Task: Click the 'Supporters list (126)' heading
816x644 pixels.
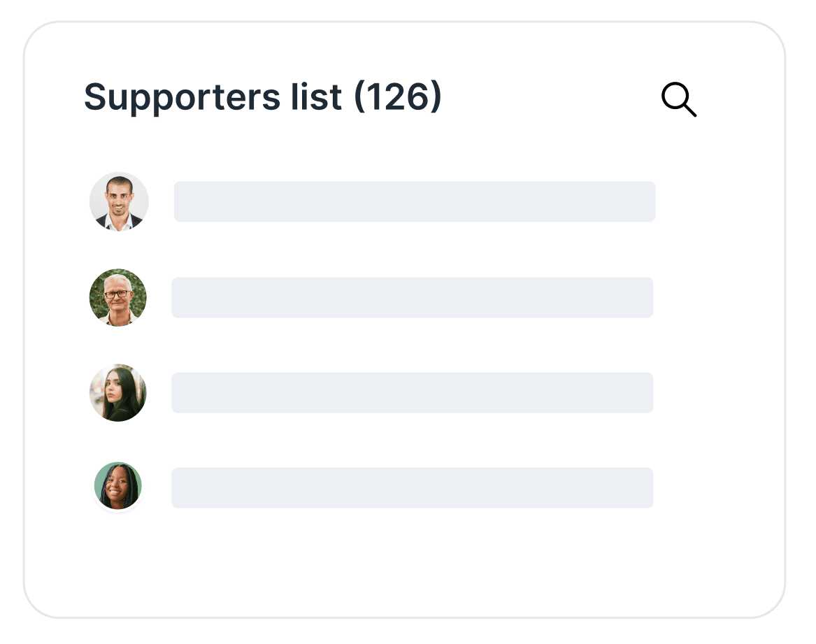Action: (262, 97)
